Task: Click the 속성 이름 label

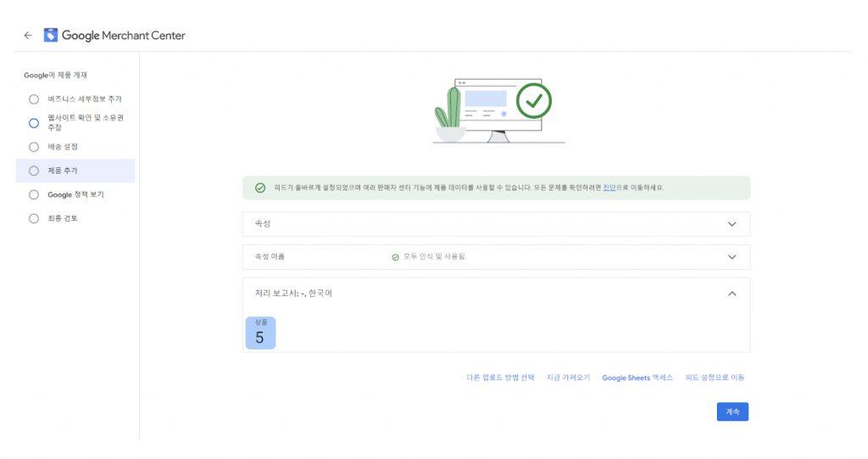Action: click(x=270, y=257)
